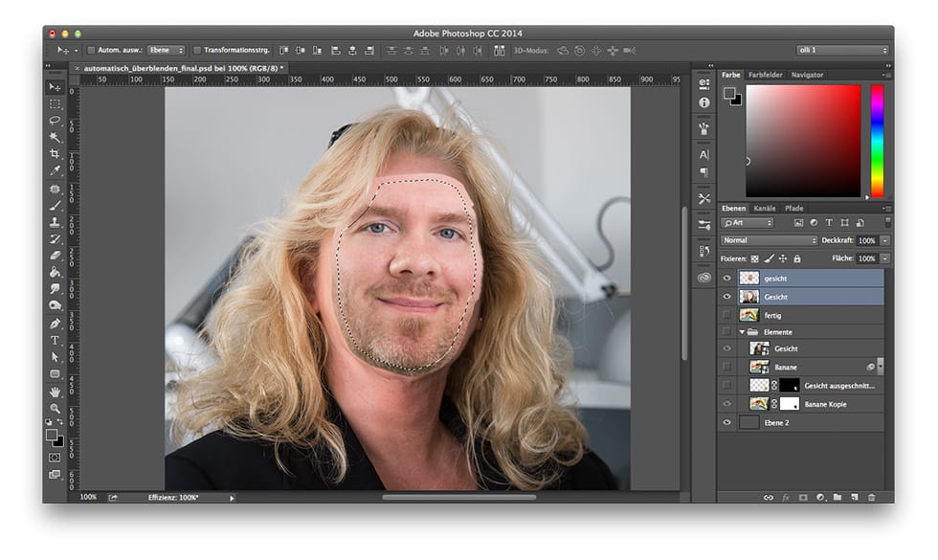This screenshot has height=560, width=938.
Task: Select the Ebenen tab
Action: point(733,209)
